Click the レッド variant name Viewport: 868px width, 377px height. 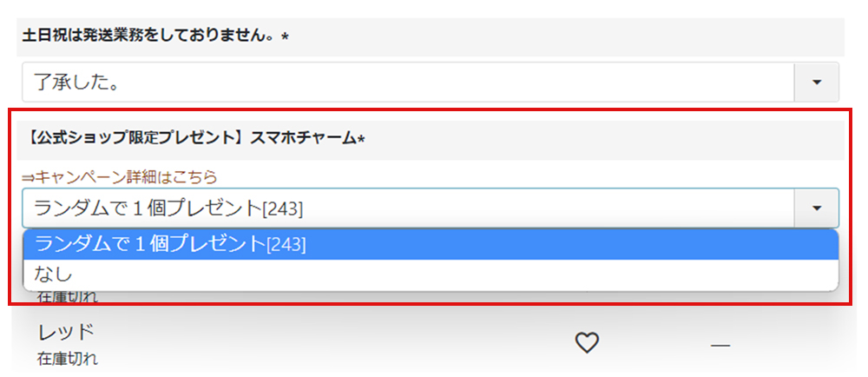tap(66, 331)
